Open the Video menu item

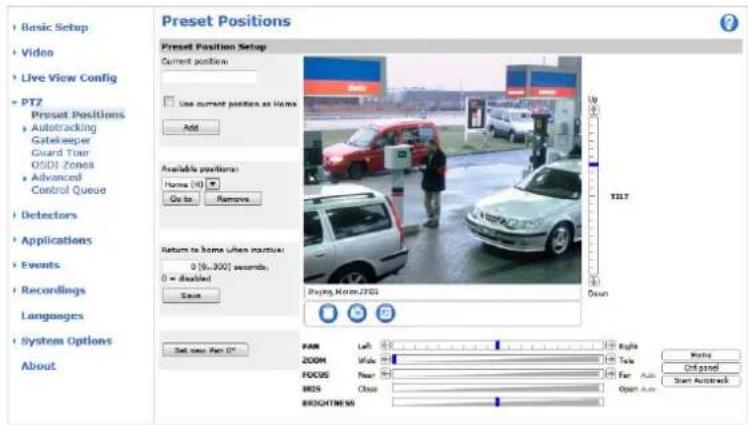pos(37,52)
